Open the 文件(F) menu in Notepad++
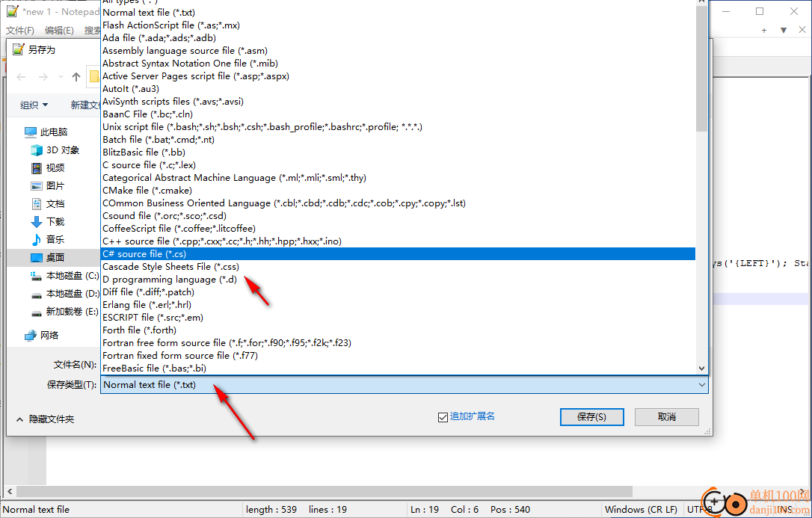This screenshot has width=812, height=518. [20, 31]
